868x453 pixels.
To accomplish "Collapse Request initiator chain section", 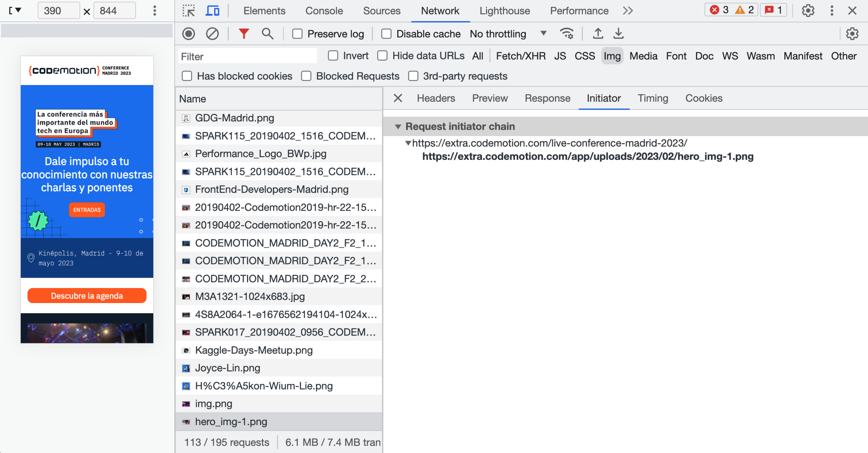I will point(398,126).
